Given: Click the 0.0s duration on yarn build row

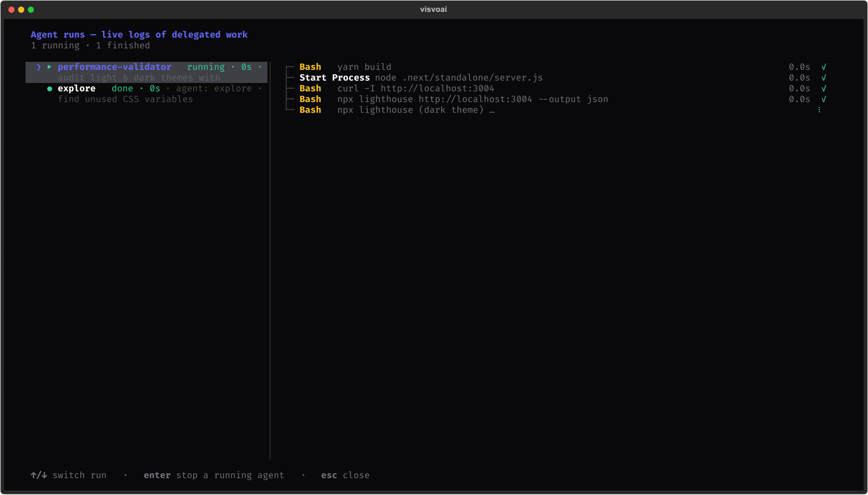Looking at the screenshot, I should tap(799, 67).
